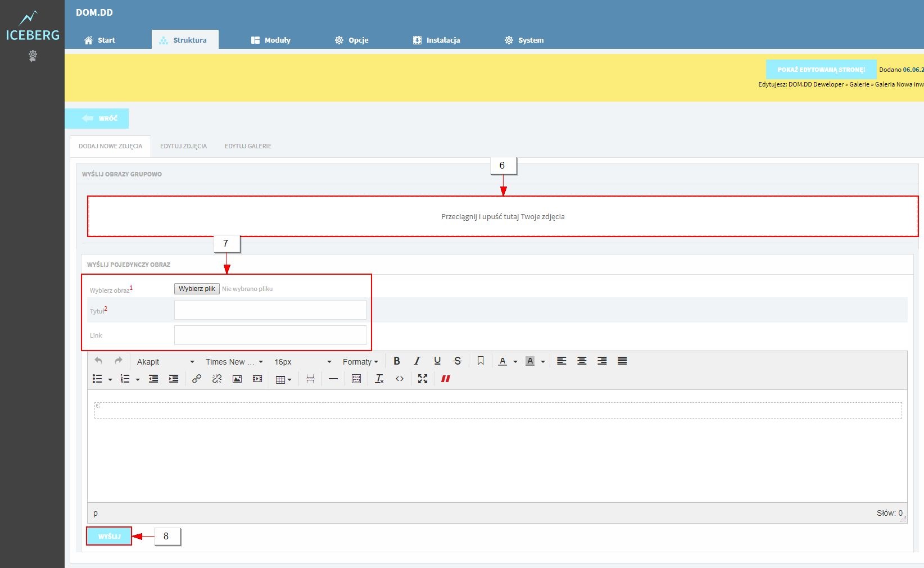This screenshot has height=568, width=924.
Task: Expand the text color dropdown arrow
Action: click(x=515, y=362)
